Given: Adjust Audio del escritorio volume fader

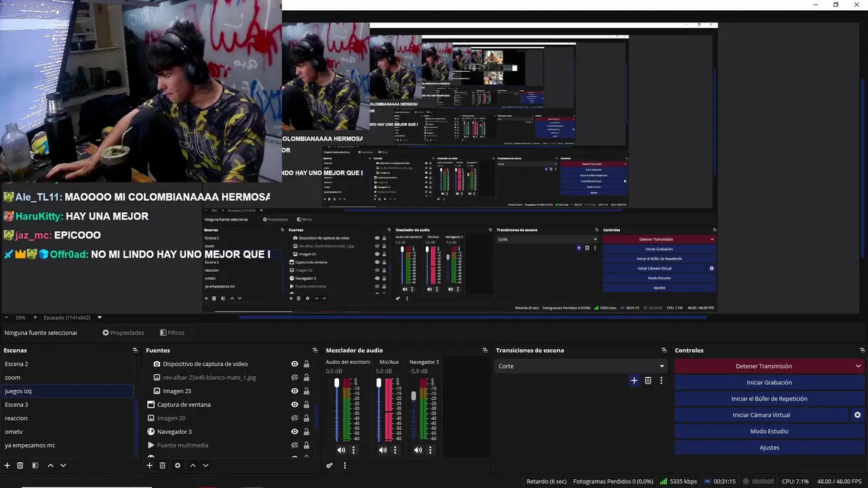Looking at the screenshot, I should [336, 384].
